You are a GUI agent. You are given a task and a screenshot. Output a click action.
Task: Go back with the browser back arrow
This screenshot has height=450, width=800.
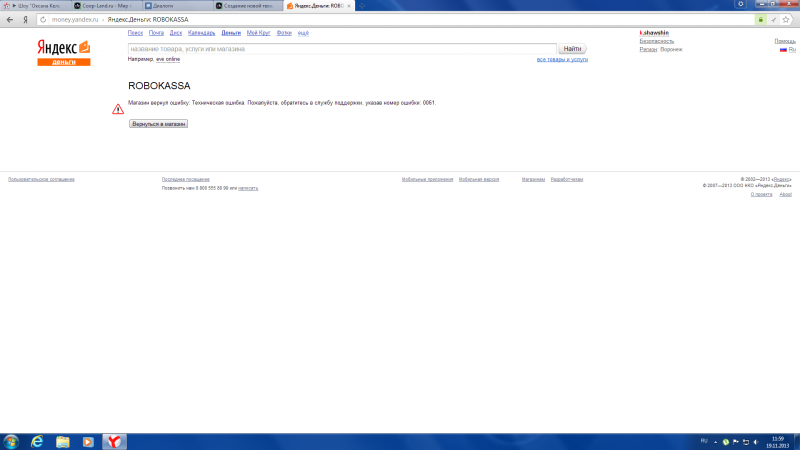(10, 20)
